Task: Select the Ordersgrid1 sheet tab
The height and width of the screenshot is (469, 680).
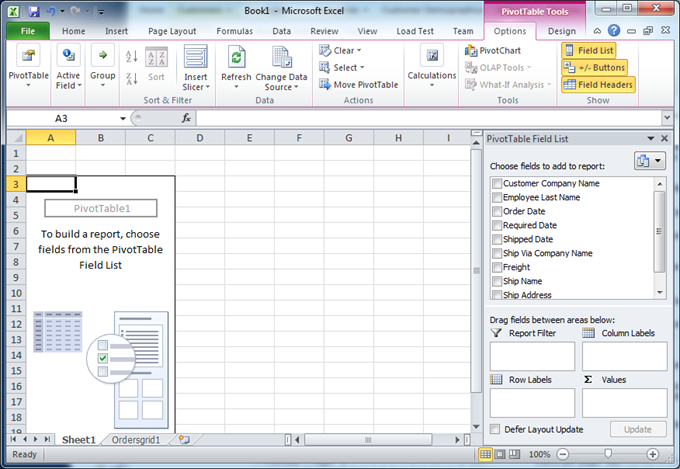Action: click(136, 440)
